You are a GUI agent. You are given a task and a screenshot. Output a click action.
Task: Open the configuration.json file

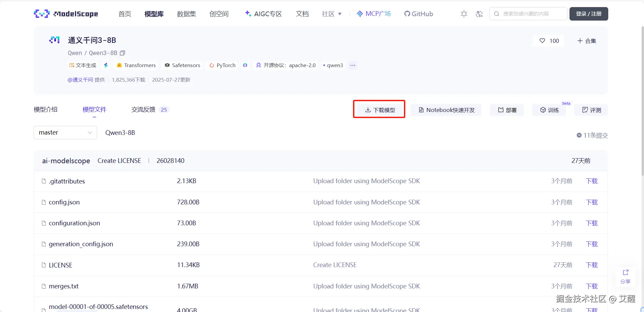coord(75,223)
